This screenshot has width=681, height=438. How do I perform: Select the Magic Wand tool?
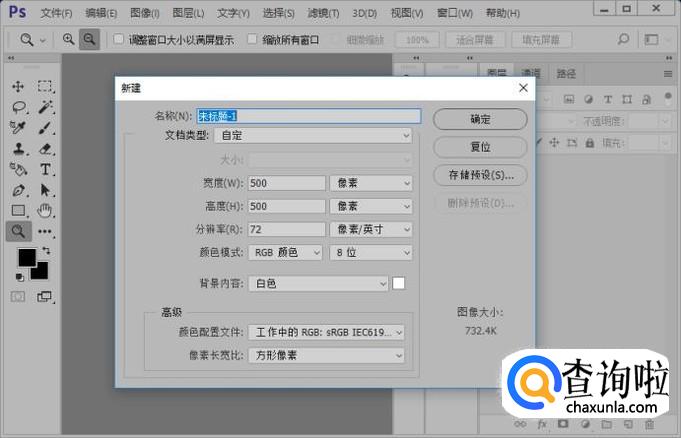(46, 107)
